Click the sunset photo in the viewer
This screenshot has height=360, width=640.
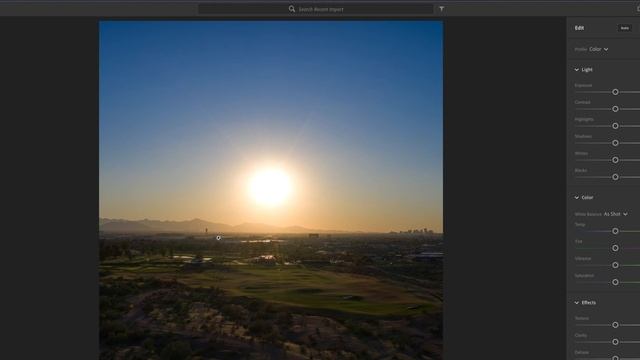[x=271, y=191]
